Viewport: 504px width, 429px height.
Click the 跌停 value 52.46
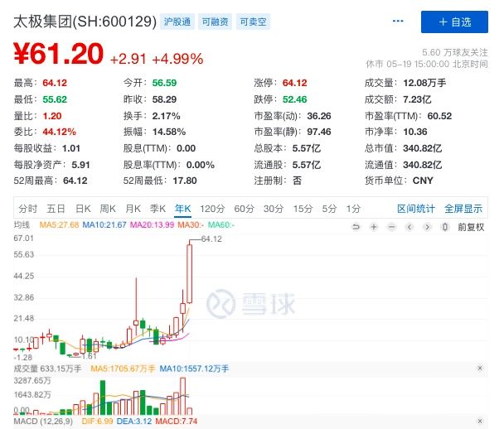(294, 99)
